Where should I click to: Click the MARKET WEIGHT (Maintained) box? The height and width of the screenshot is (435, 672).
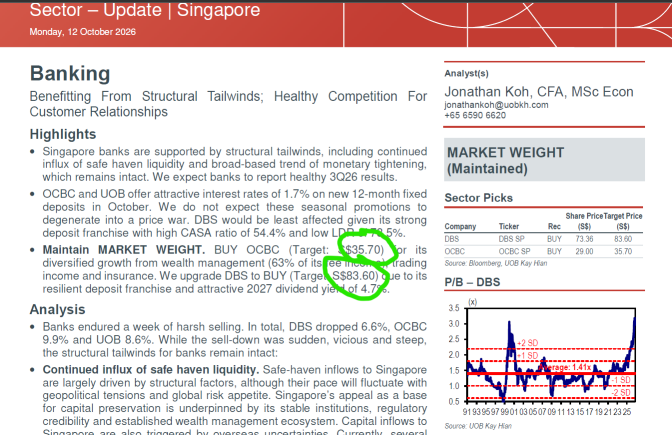coord(544,160)
